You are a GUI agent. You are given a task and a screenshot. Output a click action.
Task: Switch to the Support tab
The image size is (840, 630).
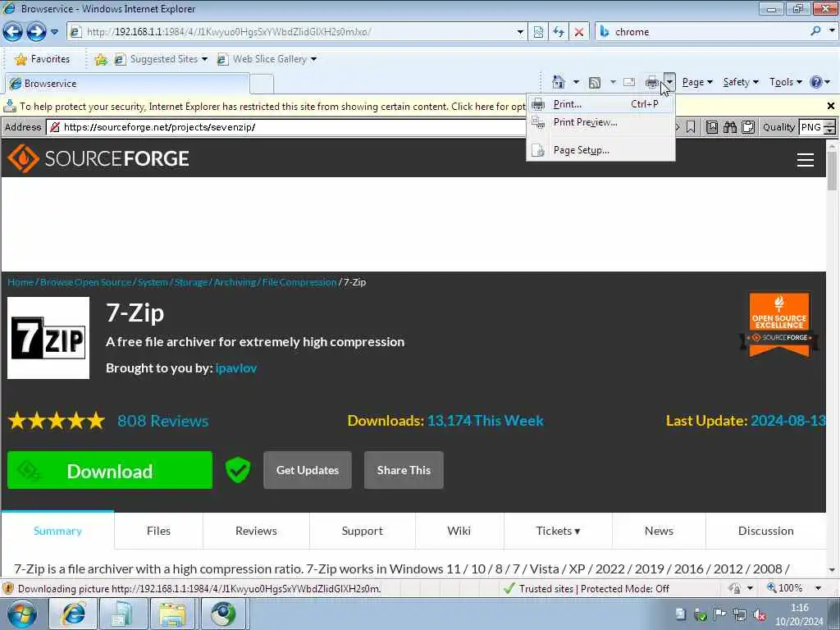362,531
